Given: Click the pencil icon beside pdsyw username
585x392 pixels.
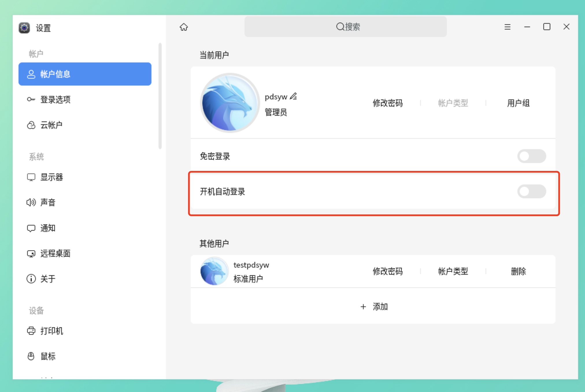Looking at the screenshot, I should pos(293,96).
